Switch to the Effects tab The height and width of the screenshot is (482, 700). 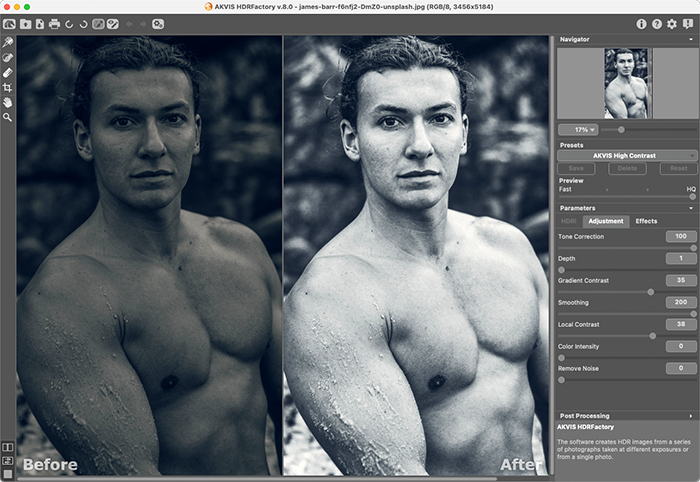(646, 221)
